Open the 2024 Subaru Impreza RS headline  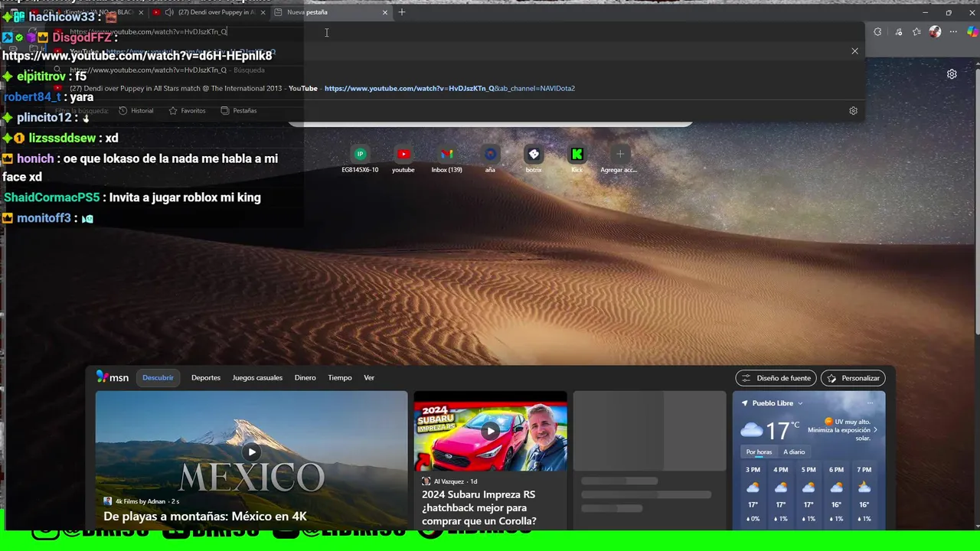click(479, 507)
